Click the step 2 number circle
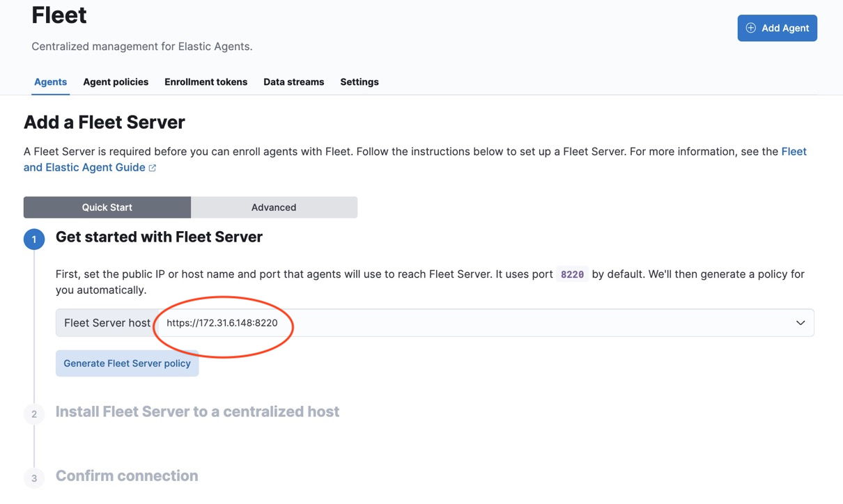Viewport: 843px width, 504px height. point(34,414)
